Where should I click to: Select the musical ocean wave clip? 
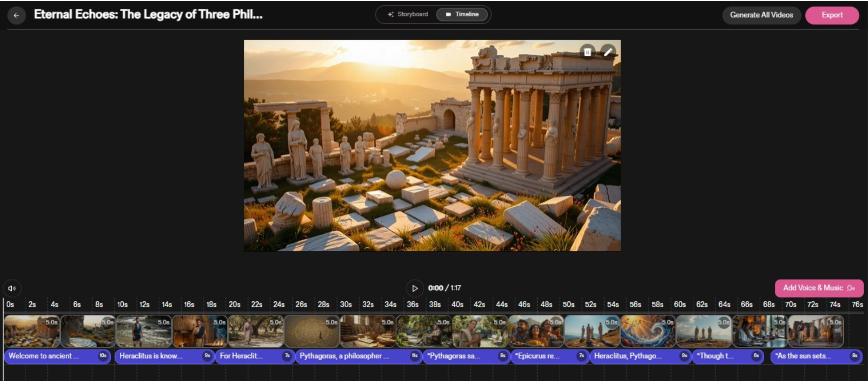[x=648, y=331]
